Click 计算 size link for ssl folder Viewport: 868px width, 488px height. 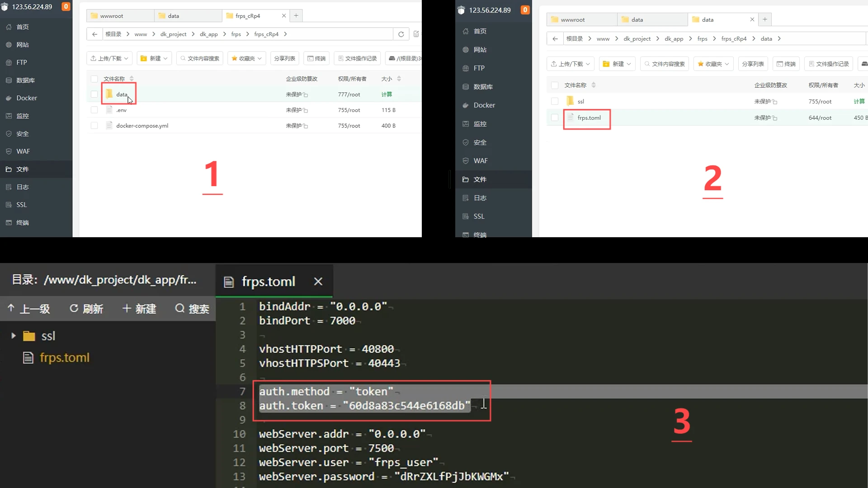pos(859,102)
